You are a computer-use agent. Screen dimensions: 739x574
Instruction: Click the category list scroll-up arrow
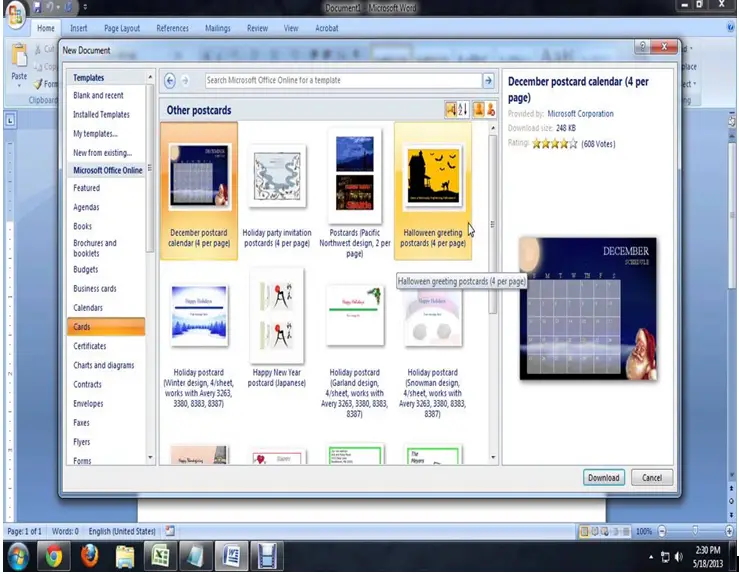[150, 77]
